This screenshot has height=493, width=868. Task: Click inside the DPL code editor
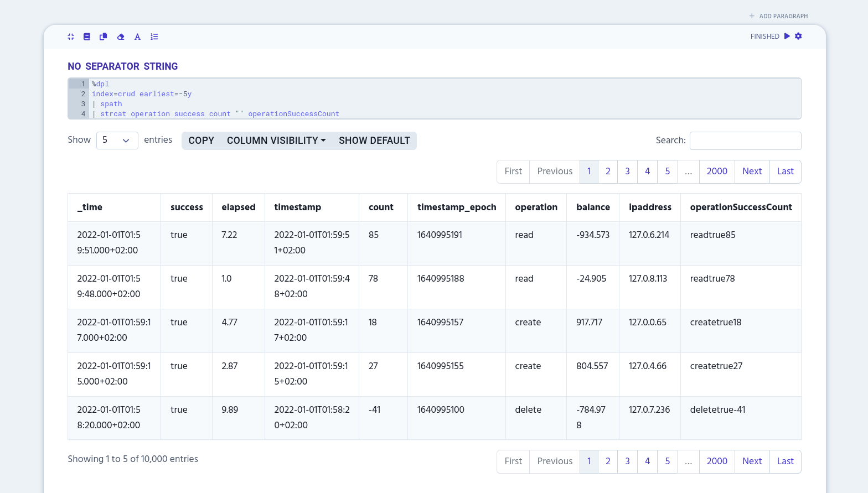click(435, 98)
